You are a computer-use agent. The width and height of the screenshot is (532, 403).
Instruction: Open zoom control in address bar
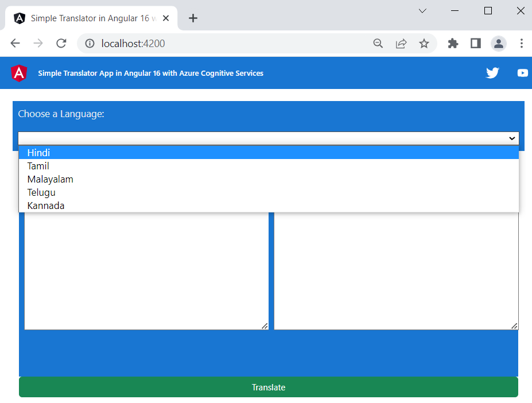[x=378, y=44]
